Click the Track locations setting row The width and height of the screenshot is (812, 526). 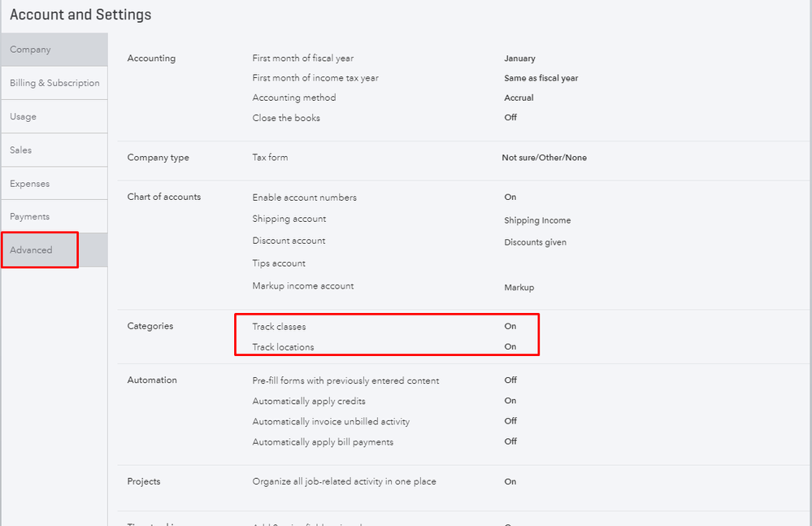pos(283,347)
